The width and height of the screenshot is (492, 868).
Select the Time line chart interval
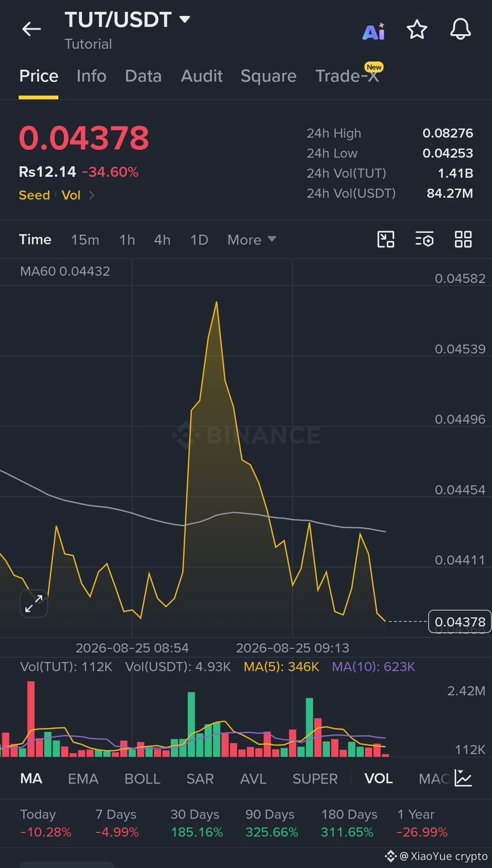35,240
